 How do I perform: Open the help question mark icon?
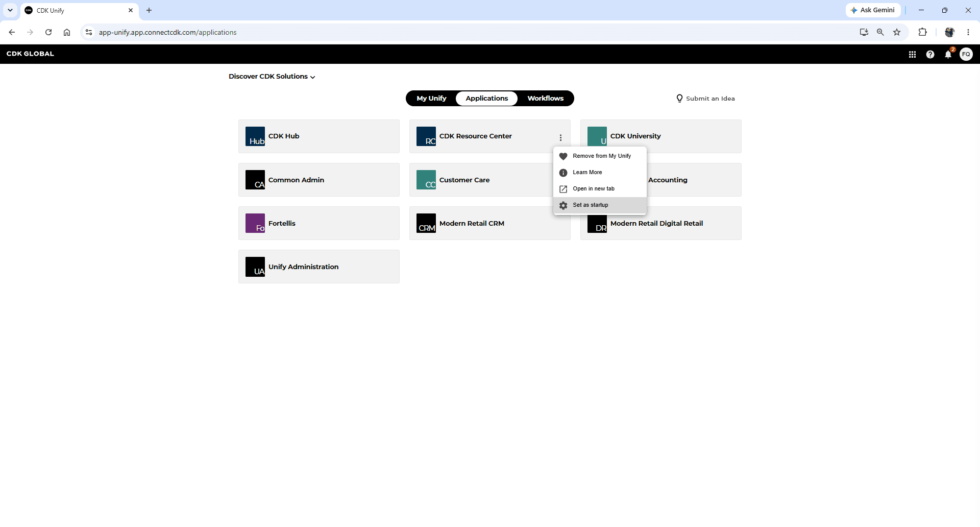pos(930,54)
